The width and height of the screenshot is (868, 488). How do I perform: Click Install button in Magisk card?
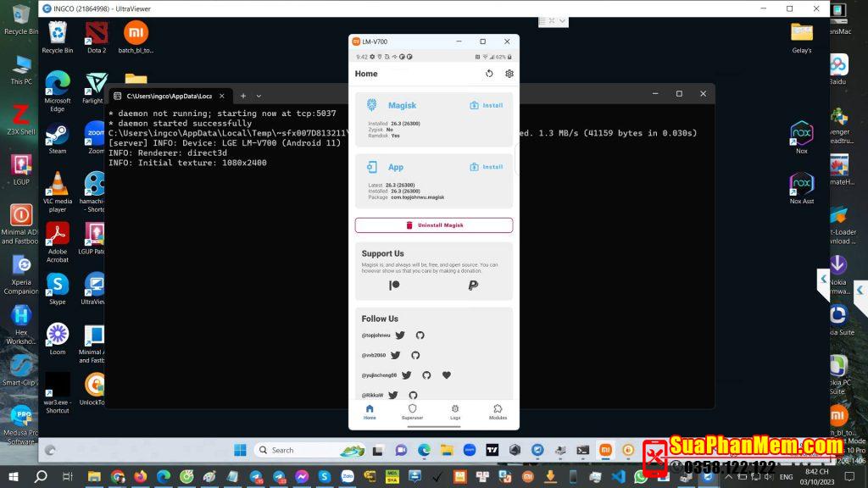487,106
